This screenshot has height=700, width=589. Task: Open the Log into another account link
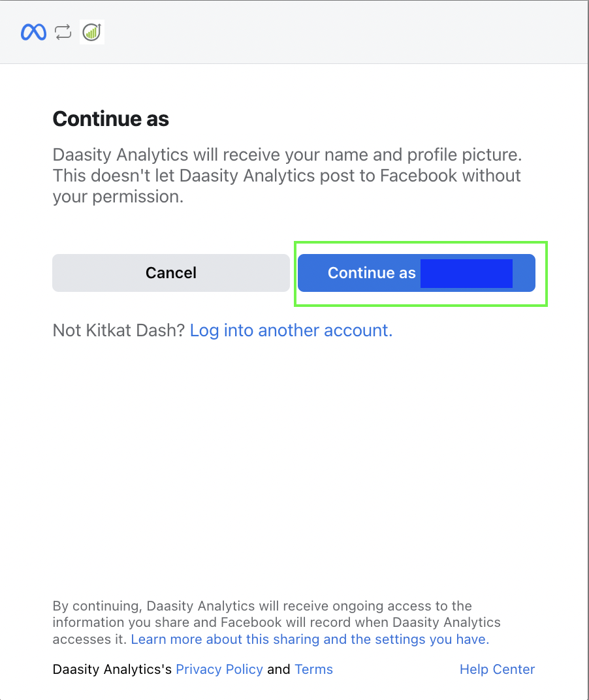click(291, 330)
